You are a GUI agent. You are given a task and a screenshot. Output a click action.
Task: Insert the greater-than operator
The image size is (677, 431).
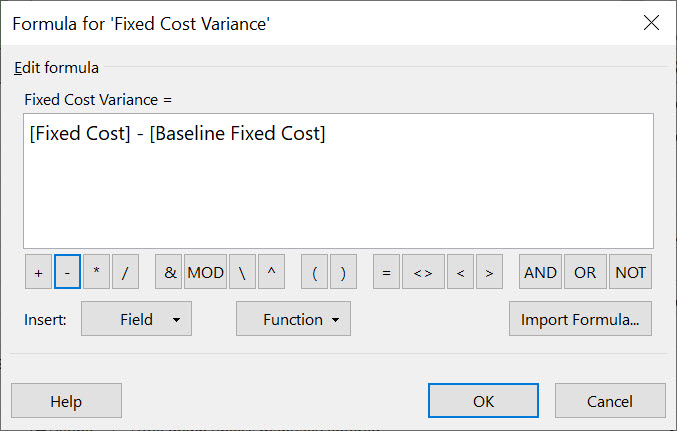point(489,272)
